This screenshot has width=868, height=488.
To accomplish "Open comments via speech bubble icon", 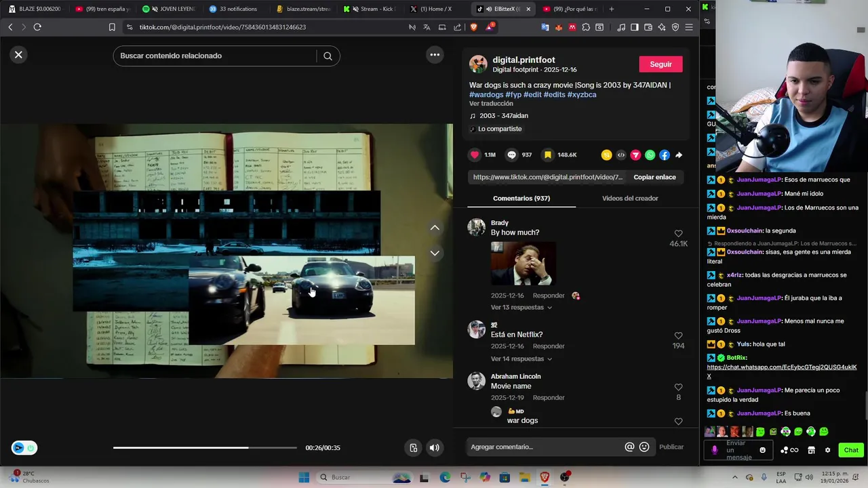I will click(512, 155).
